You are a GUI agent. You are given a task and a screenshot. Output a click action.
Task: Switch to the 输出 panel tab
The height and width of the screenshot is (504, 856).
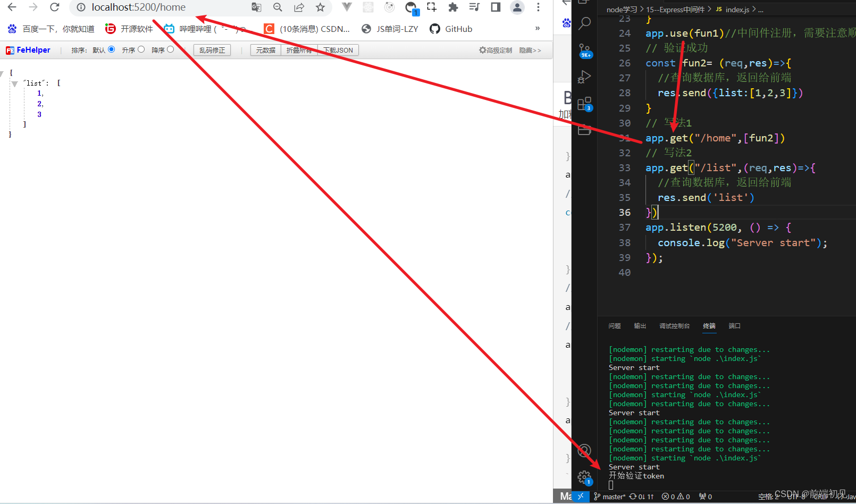click(640, 326)
